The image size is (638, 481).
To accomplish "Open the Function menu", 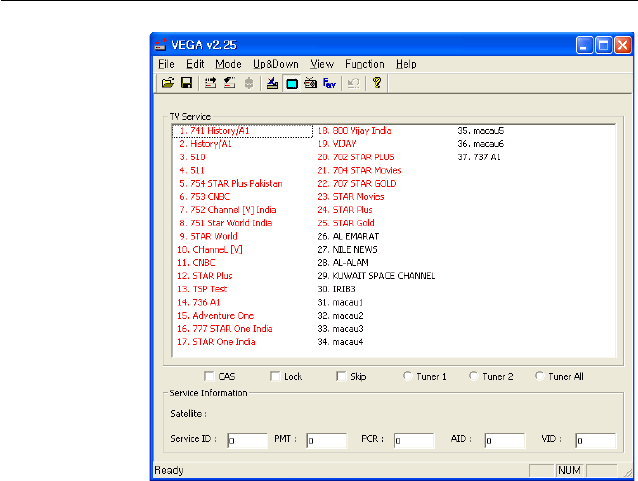I will tap(364, 64).
